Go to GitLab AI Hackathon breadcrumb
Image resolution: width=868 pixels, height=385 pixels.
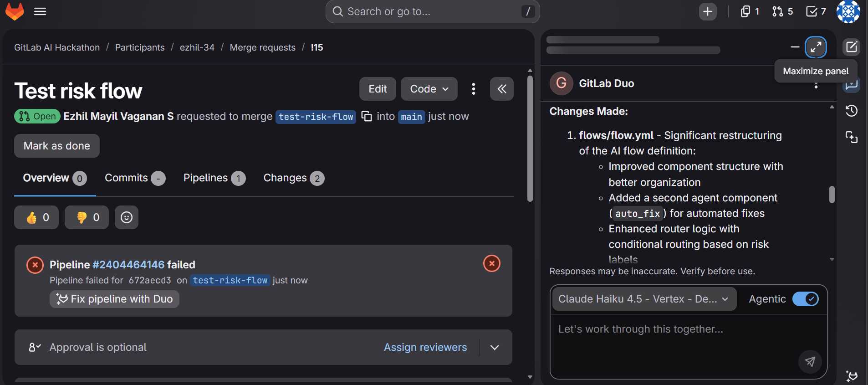tap(57, 47)
